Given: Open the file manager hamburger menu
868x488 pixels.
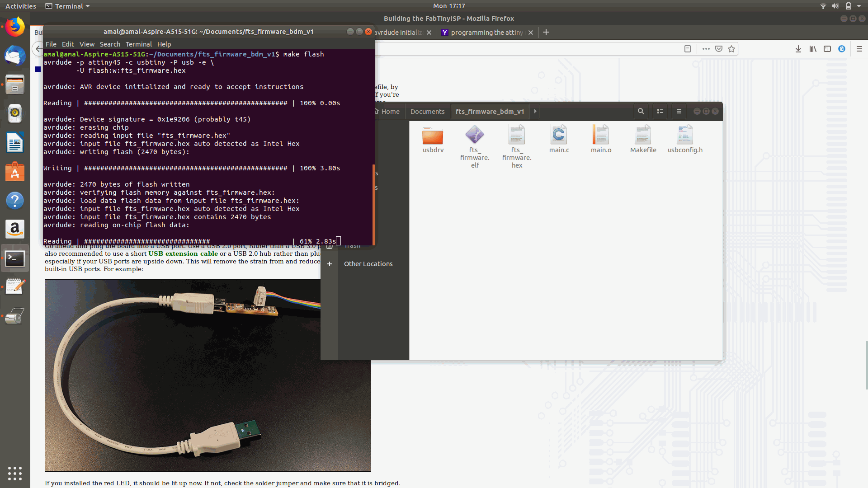Looking at the screenshot, I should (679, 111).
